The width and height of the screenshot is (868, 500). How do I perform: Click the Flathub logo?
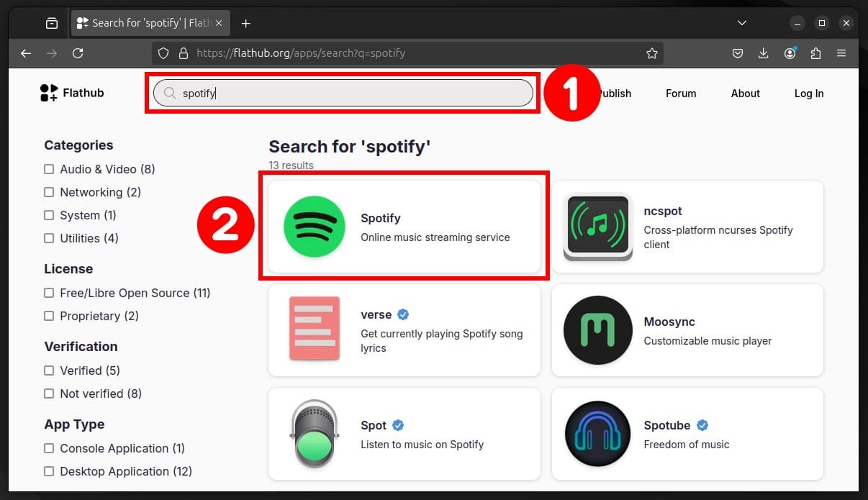point(71,92)
